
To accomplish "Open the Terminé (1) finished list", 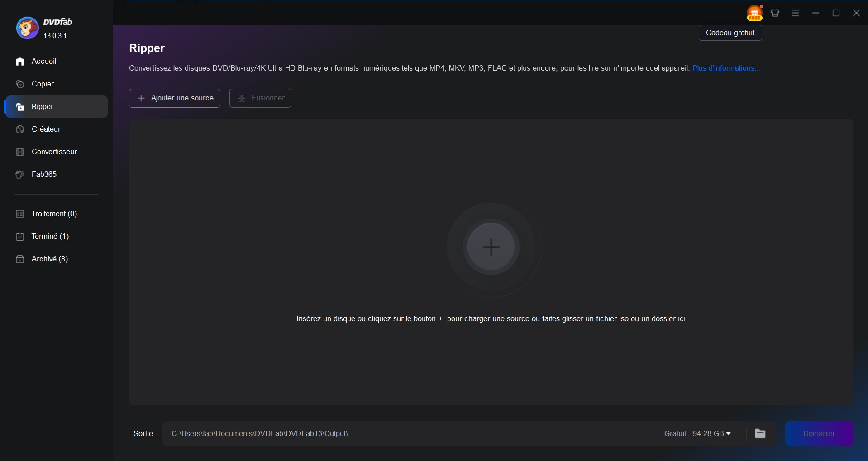I will tap(56, 237).
